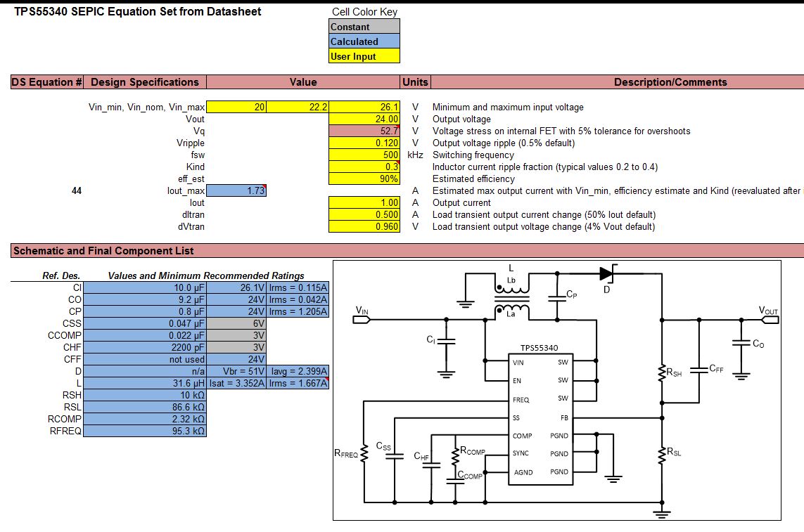Click the Vripple value 0.120
The height and width of the screenshot is (532, 804).
364,143
